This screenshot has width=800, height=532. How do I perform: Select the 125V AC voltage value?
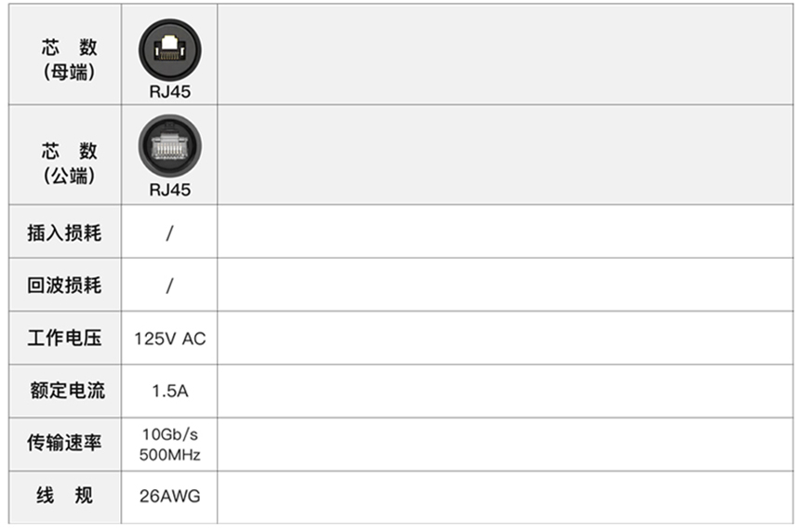coord(170,339)
